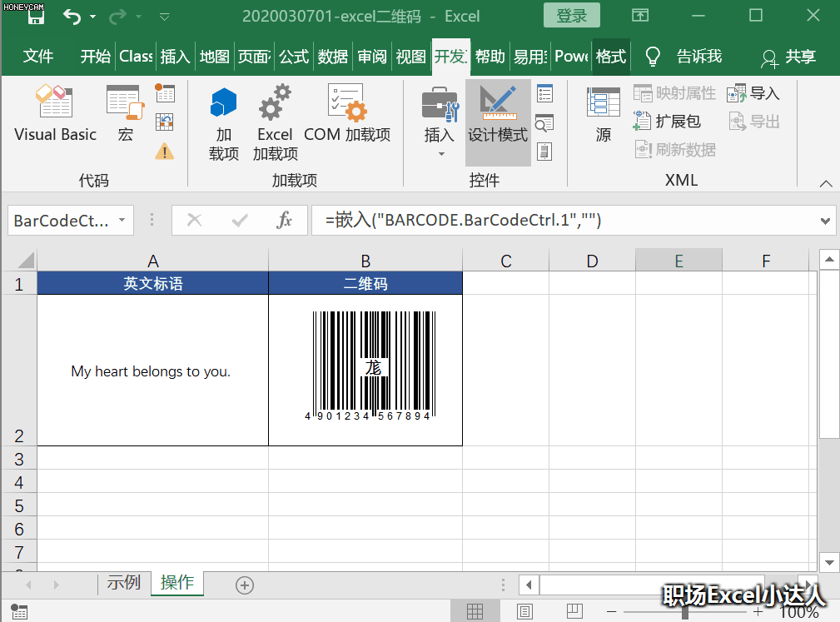840x622 pixels.
Task: Click the 英文标语 header cell
Action: click(x=152, y=283)
